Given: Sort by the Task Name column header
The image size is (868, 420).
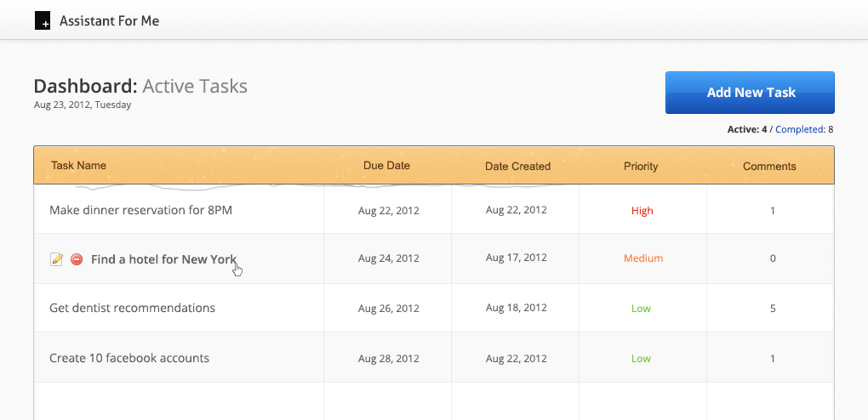Looking at the screenshot, I should [78, 166].
